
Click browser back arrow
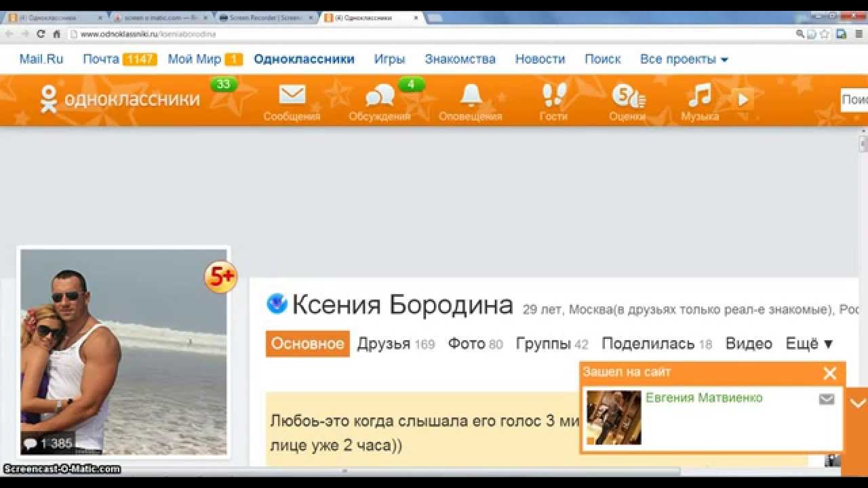[9, 34]
